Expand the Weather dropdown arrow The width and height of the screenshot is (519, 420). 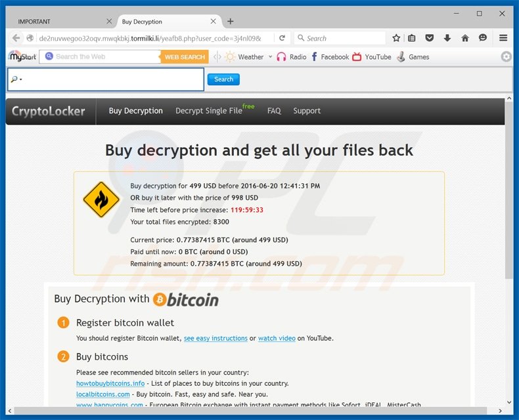tap(271, 56)
